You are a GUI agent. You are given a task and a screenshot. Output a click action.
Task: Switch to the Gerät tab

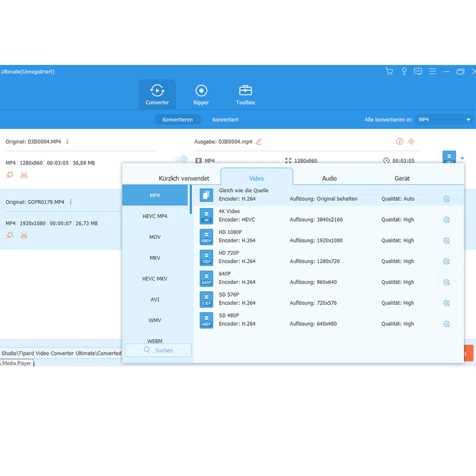pos(402,178)
